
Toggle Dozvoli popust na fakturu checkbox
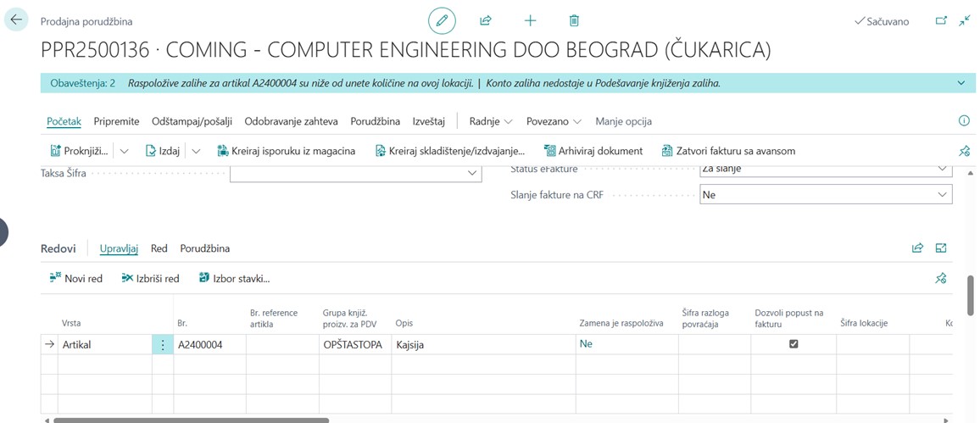coord(793,344)
